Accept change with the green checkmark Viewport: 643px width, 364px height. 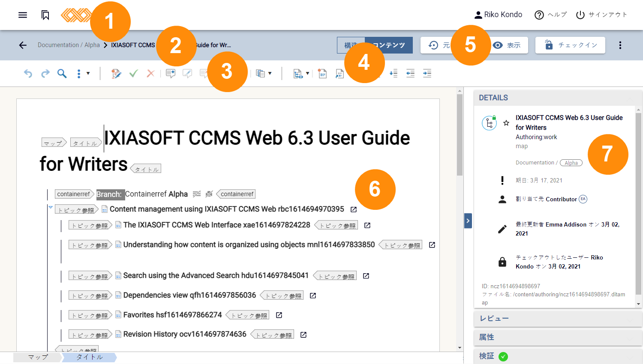coord(133,74)
